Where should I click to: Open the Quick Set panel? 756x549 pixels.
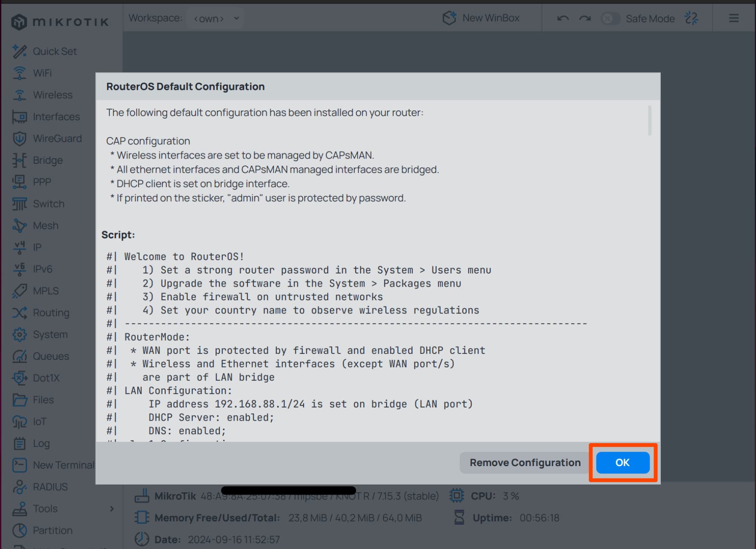click(x=55, y=51)
